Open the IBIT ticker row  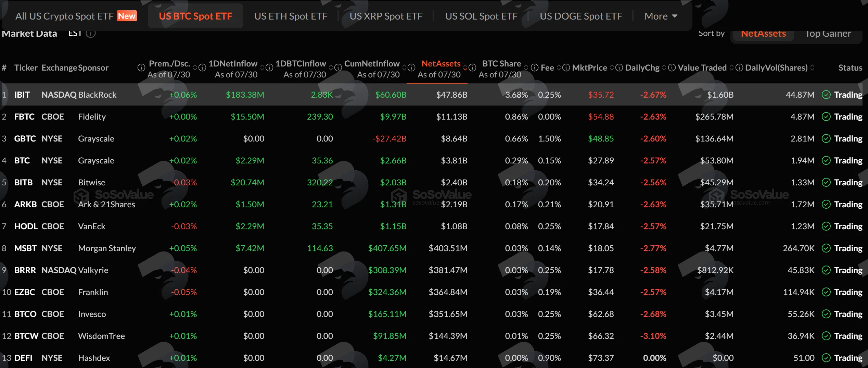[22, 95]
